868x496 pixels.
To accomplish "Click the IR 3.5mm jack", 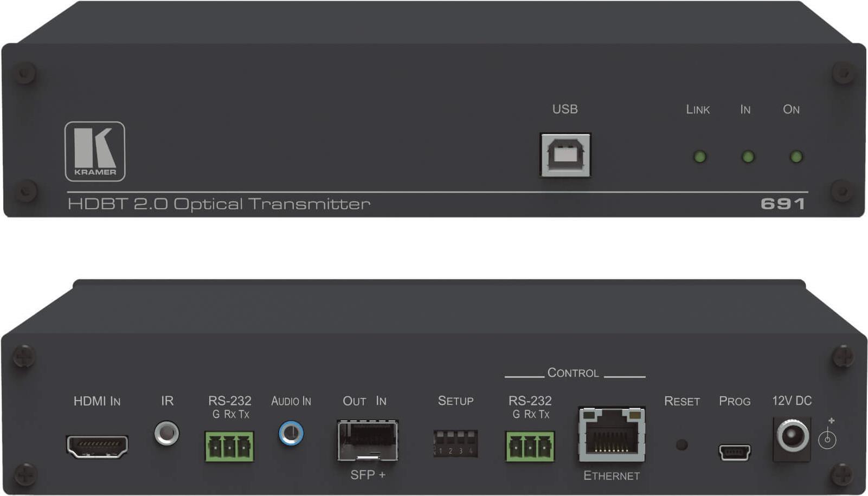I will point(166,433).
